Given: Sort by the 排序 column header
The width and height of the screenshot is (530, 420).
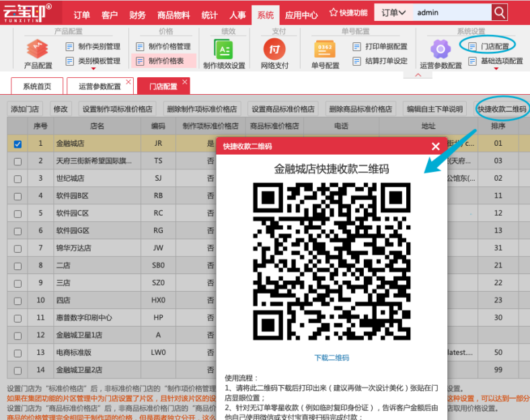Looking at the screenshot, I should click(498, 126).
